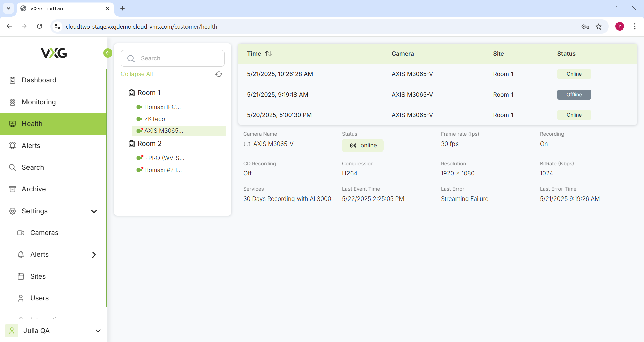
Task: Sort events by Time column arrows
Action: [268, 54]
